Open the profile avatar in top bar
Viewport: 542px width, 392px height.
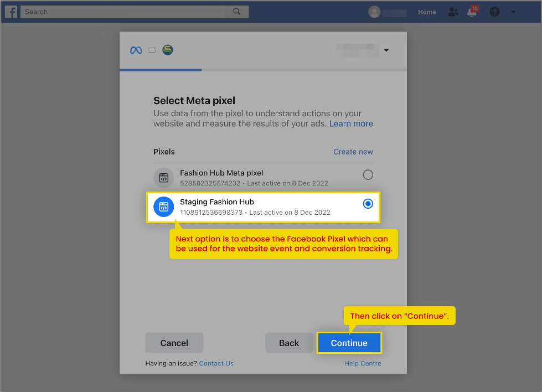374,12
